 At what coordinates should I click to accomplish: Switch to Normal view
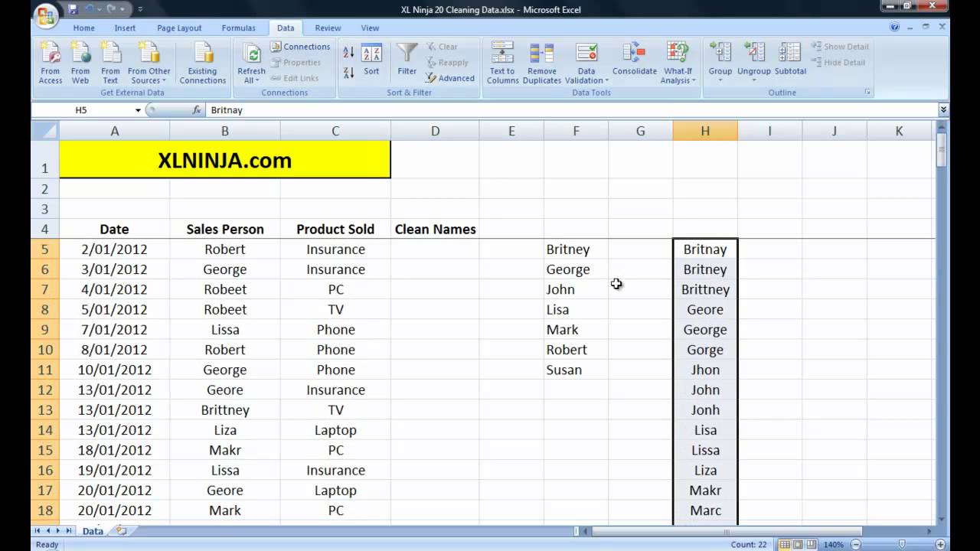click(783, 545)
